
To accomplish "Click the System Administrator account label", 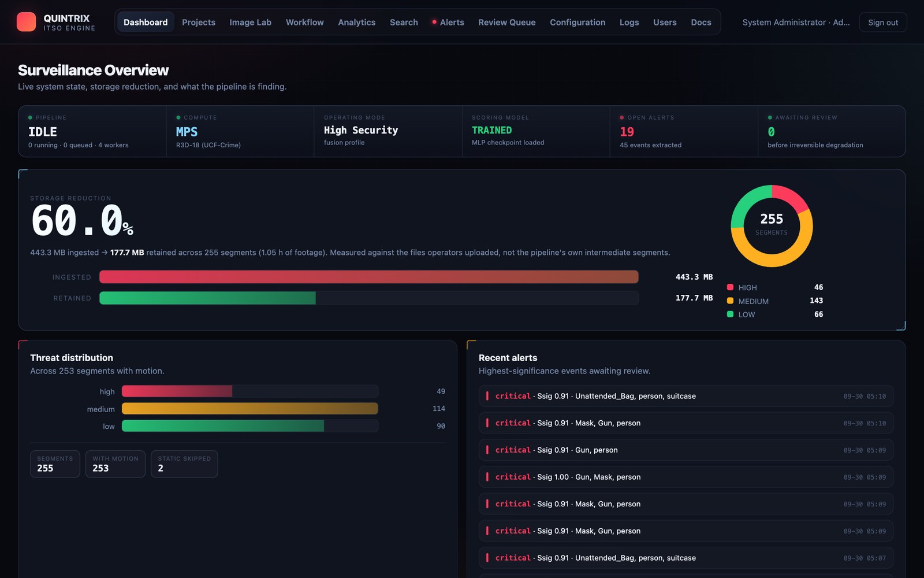I will pyautogui.click(x=796, y=22).
